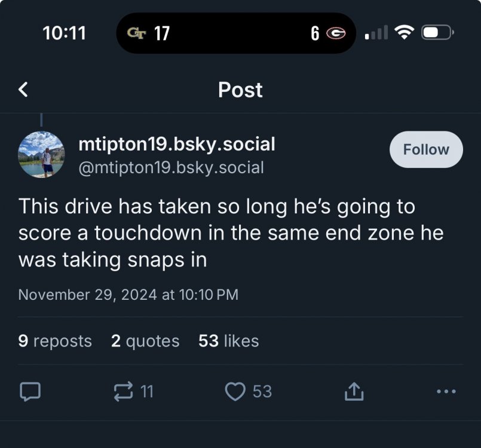Tap the November 29, 2024 timestamp
The image size is (481, 448).
point(128,294)
